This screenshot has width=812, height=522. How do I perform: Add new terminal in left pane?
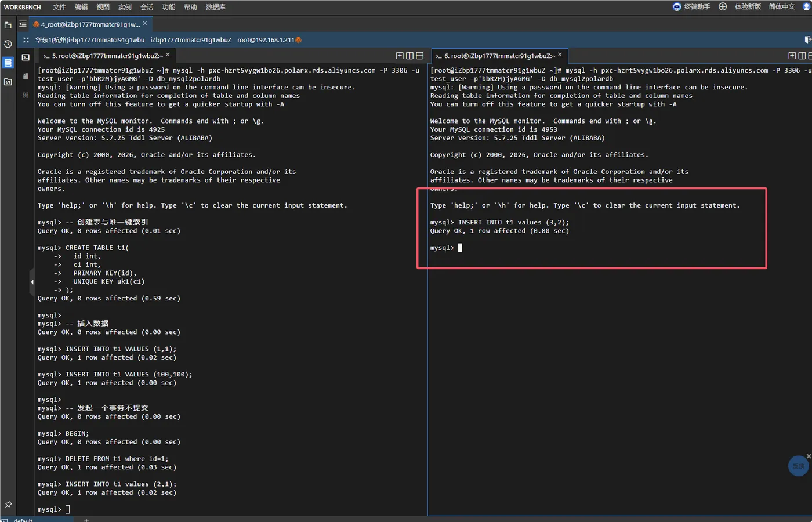(400, 56)
